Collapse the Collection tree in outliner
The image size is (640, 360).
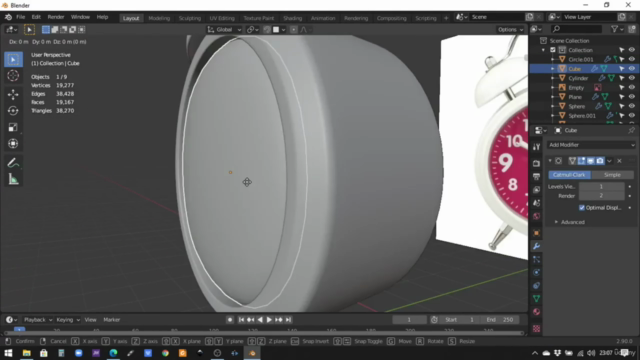(543, 50)
